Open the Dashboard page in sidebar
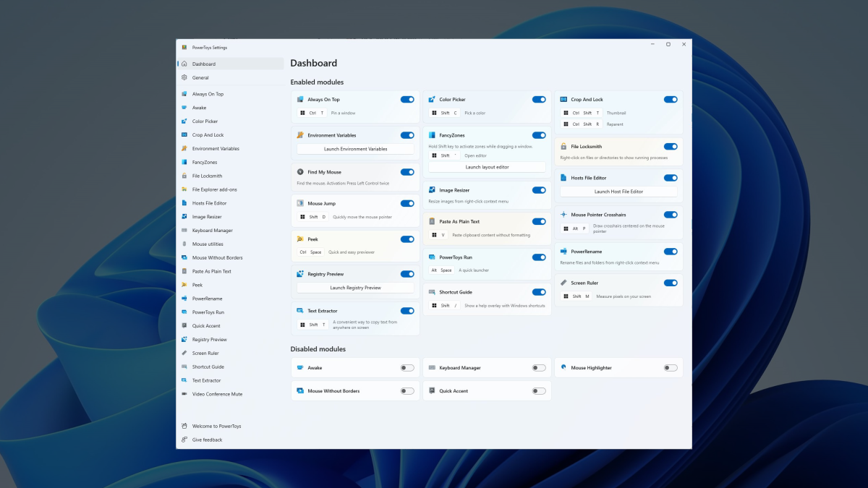This screenshot has height=488, width=868. (x=231, y=64)
